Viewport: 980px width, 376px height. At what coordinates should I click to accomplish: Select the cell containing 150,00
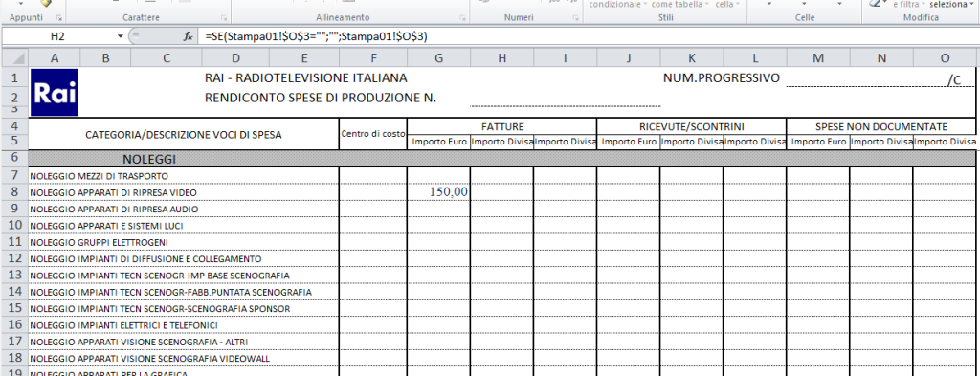click(x=438, y=192)
